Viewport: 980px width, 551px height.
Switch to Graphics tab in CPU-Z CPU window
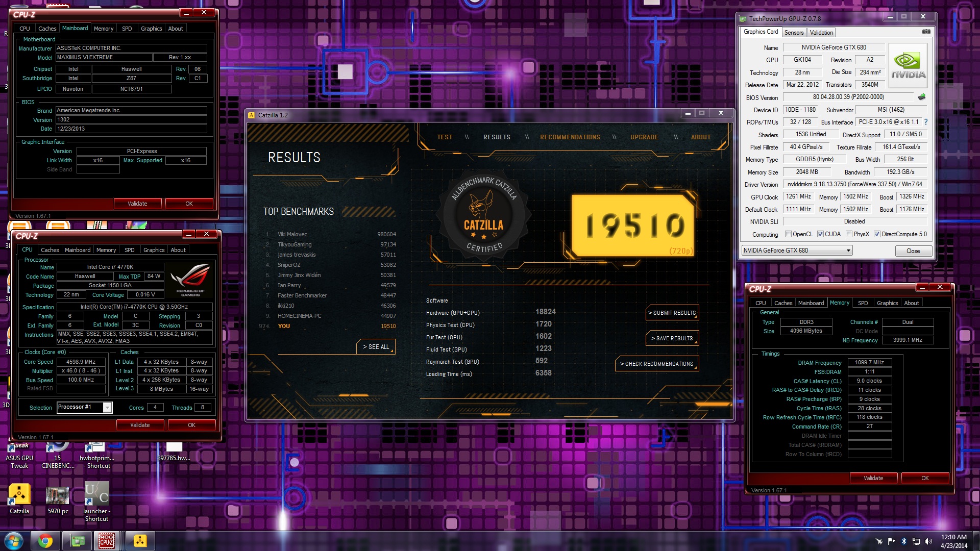(154, 250)
